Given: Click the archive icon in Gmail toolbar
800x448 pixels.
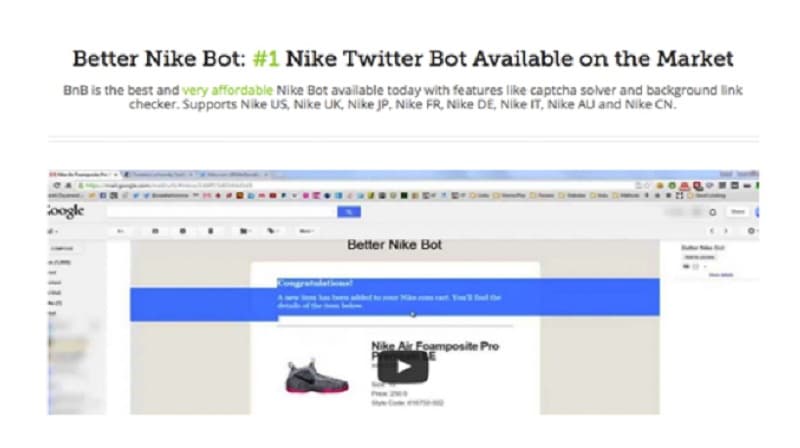Looking at the screenshot, I should tap(155, 231).
